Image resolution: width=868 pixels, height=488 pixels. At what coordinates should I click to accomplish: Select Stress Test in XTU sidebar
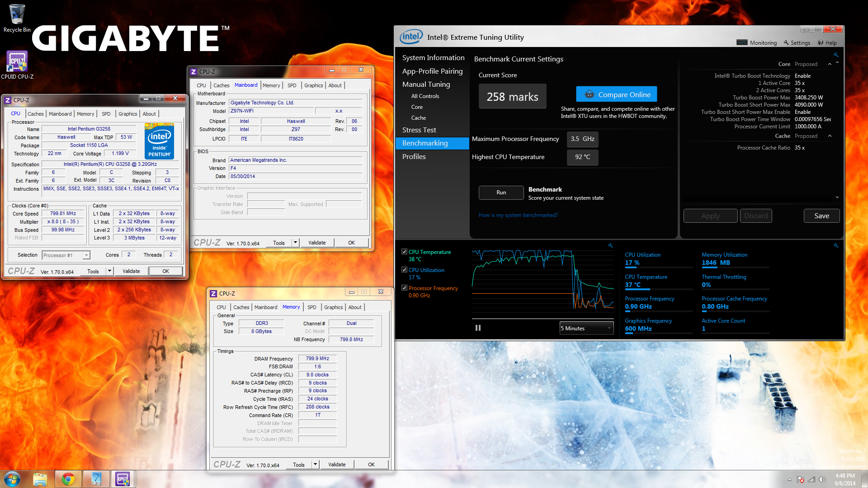tap(419, 130)
